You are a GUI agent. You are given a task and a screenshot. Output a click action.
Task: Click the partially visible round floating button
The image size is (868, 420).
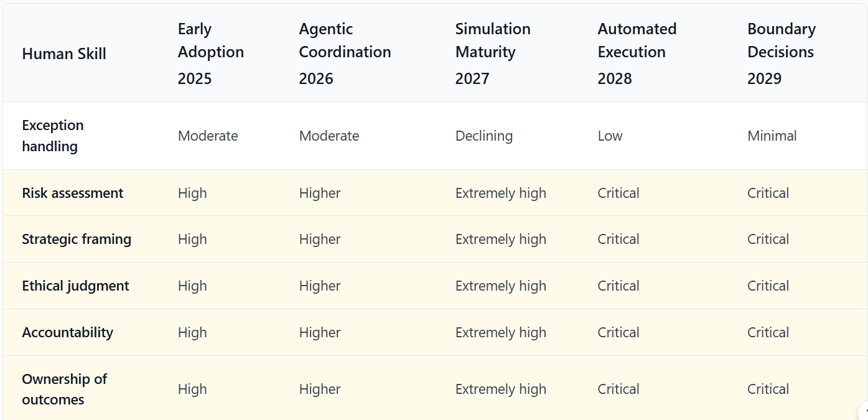(864, 411)
